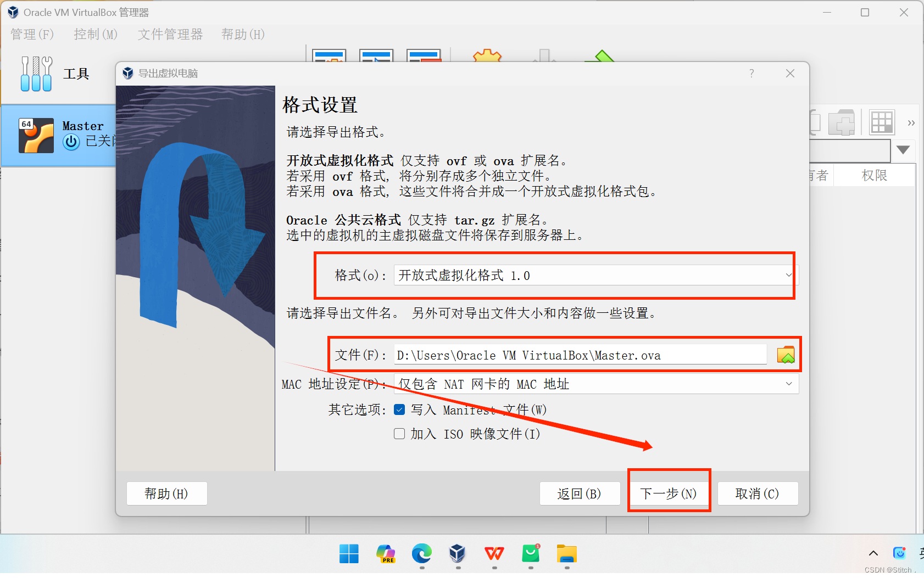Open File Explorer from the taskbar

click(x=567, y=553)
